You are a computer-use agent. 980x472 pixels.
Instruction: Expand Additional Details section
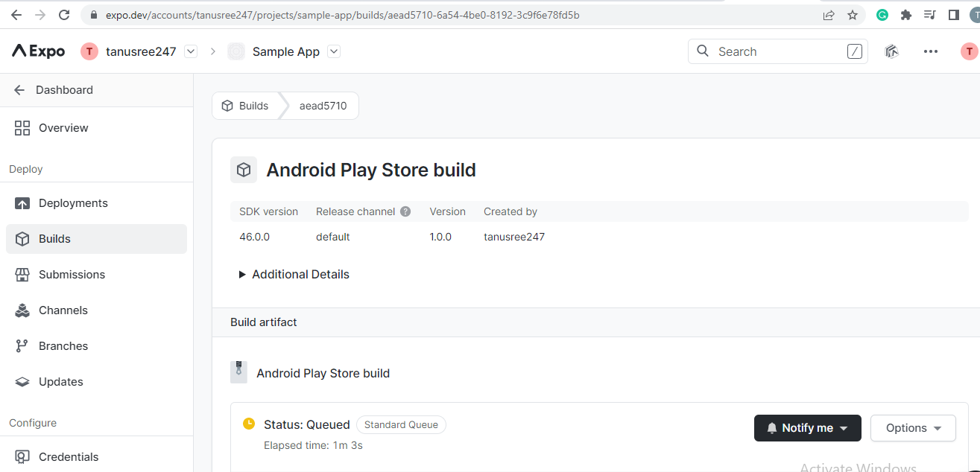pyautogui.click(x=294, y=274)
